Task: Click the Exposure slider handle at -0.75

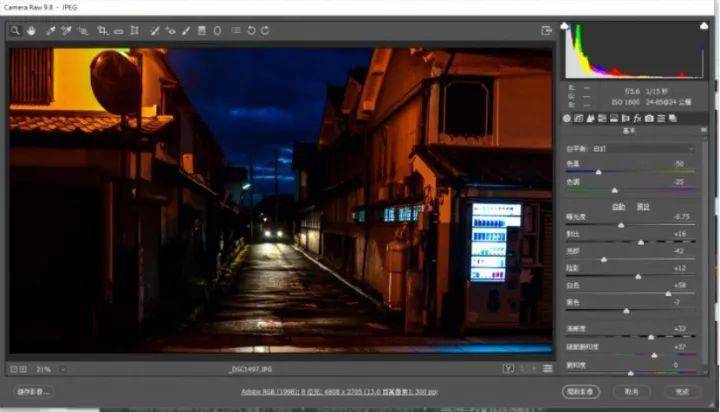Action: coord(621,225)
